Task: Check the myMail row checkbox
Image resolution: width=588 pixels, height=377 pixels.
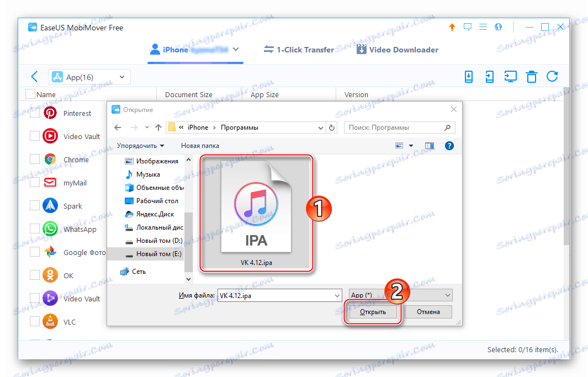Action: pos(34,183)
